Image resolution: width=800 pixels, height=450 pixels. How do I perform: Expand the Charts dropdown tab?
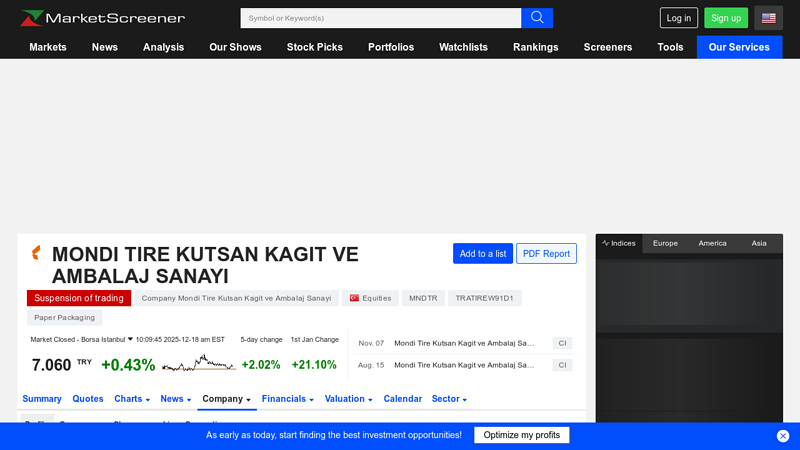click(132, 399)
